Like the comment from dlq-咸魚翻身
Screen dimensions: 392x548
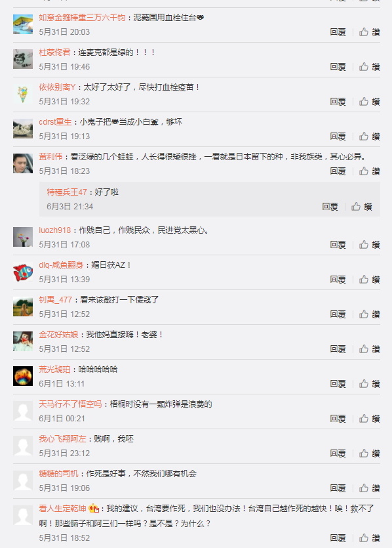[x=369, y=279]
